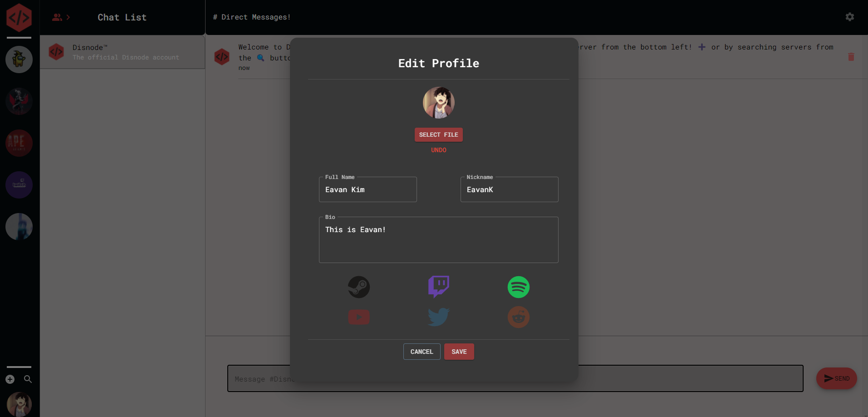Viewport: 868px width, 417px height.
Task: Click the Spotify connection icon
Action: point(518,287)
